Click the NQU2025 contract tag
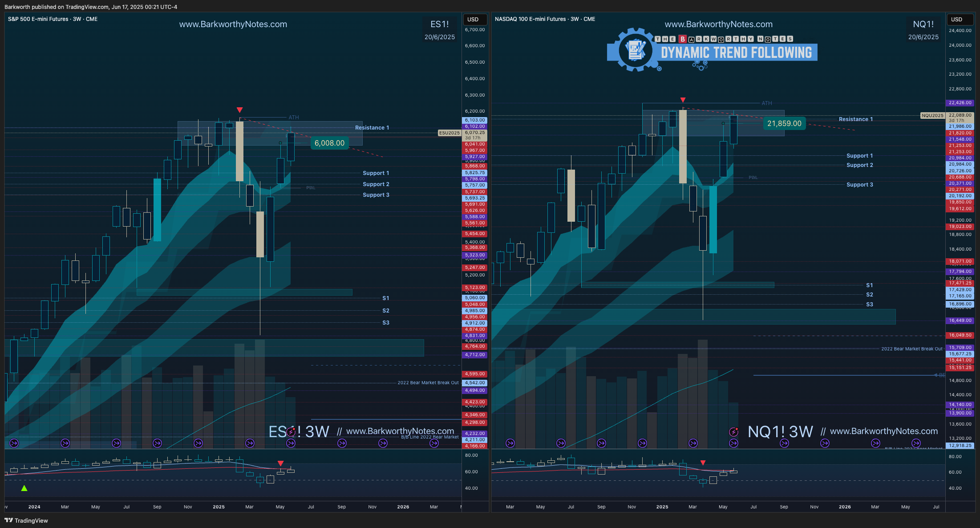The height and width of the screenshot is (528, 980). click(932, 115)
